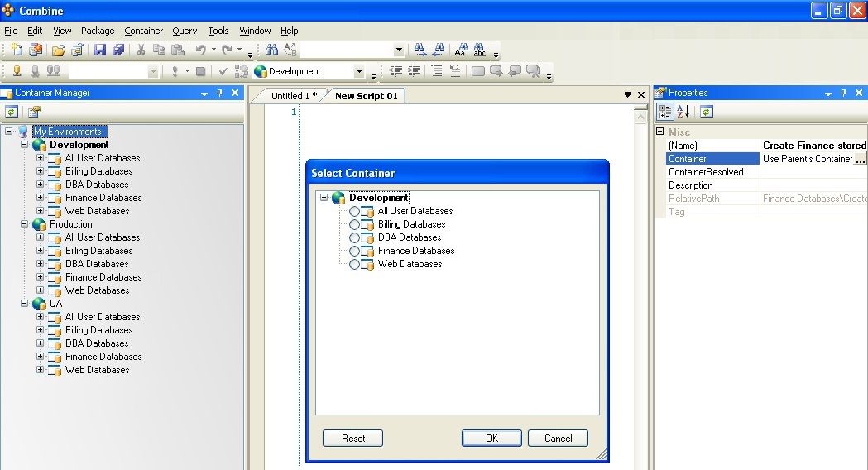The height and width of the screenshot is (470, 868).
Task: Toggle the Match Case (Aa) search icon
Action: (x=461, y=50)
